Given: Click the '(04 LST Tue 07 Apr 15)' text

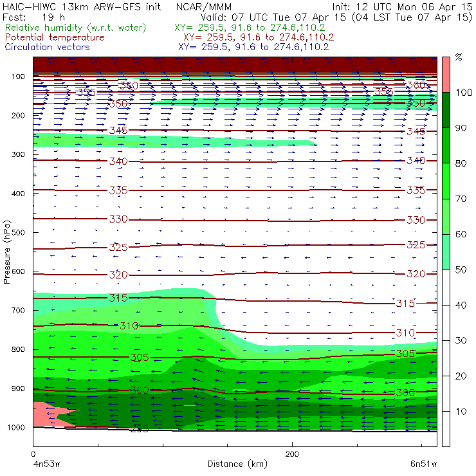Looking at the screenshot, I should 412,17.
